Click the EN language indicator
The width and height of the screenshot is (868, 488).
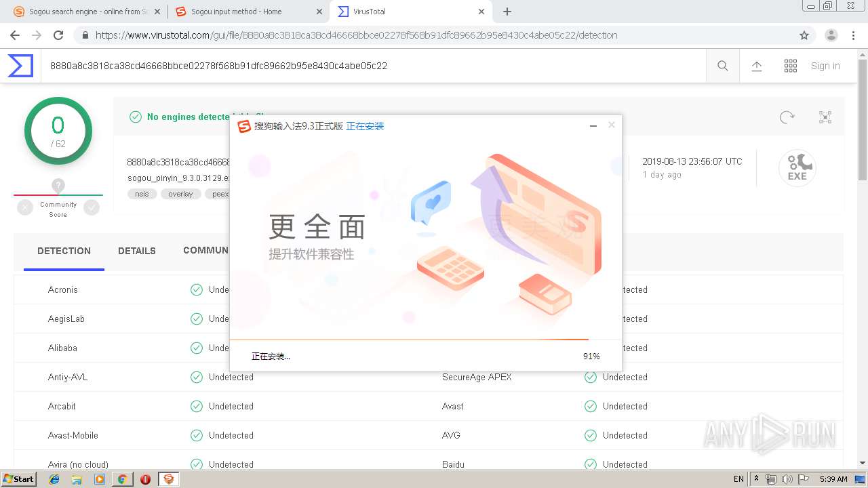tap(738, 479)
